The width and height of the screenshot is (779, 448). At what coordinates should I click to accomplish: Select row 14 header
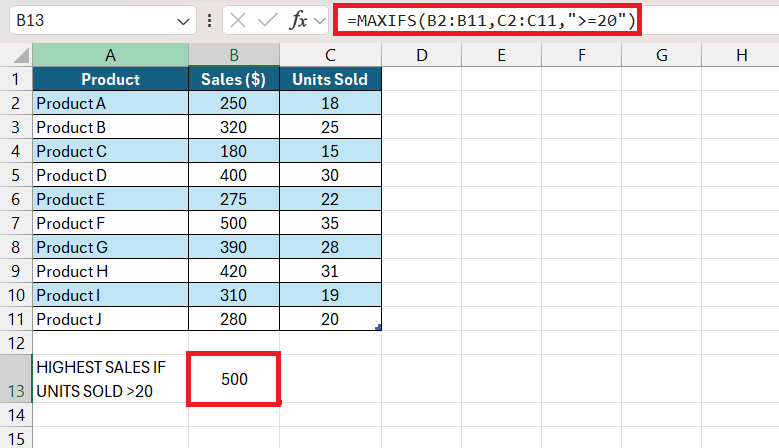[x=16, y=415]
